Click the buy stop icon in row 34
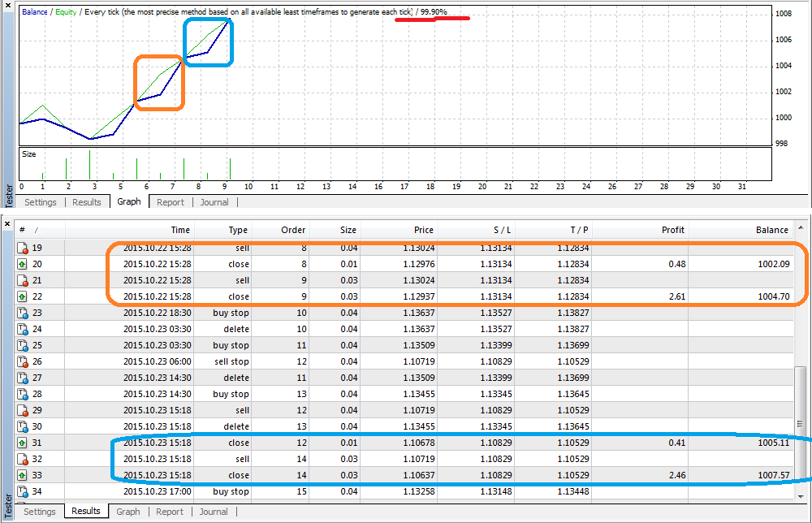Viewport: 812px width, 523px height. [24, 491]
